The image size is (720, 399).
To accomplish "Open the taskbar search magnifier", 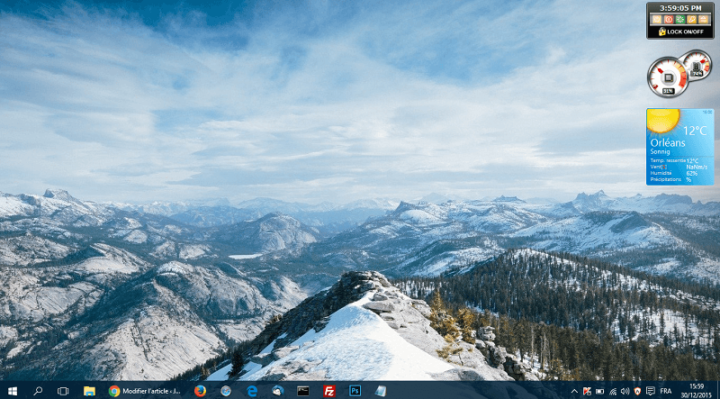I will [38, 391].
